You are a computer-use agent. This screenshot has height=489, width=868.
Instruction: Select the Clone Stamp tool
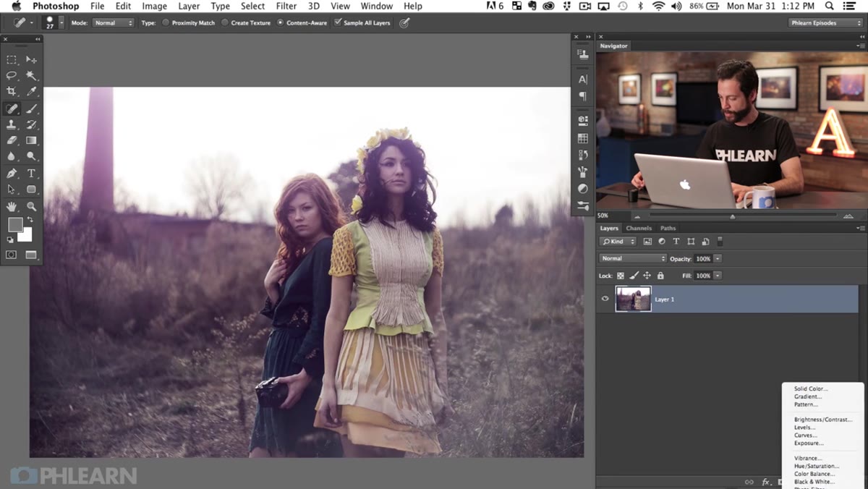pyautogui.click(x=12, y=124)
